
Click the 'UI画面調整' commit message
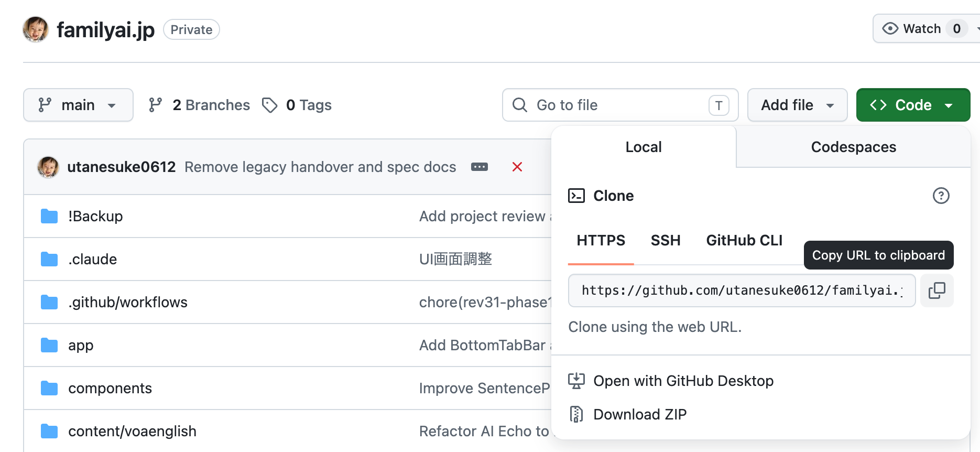[455, 259]
